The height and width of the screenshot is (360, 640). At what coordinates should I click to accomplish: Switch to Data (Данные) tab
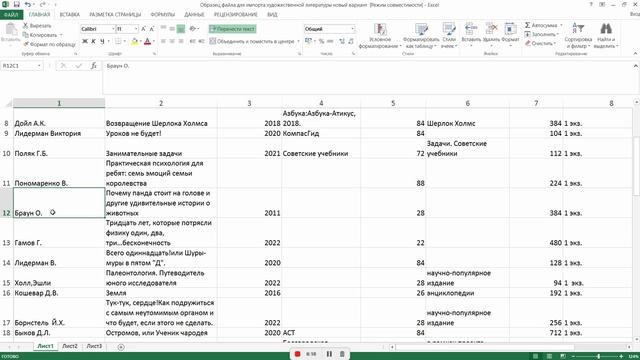[194, 15]
